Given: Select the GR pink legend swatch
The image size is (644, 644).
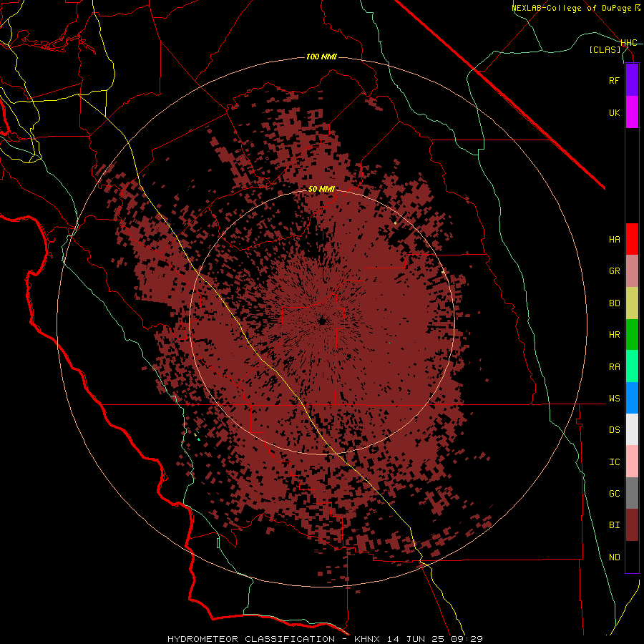Looking at the screenshot, I should coord(632,271).
